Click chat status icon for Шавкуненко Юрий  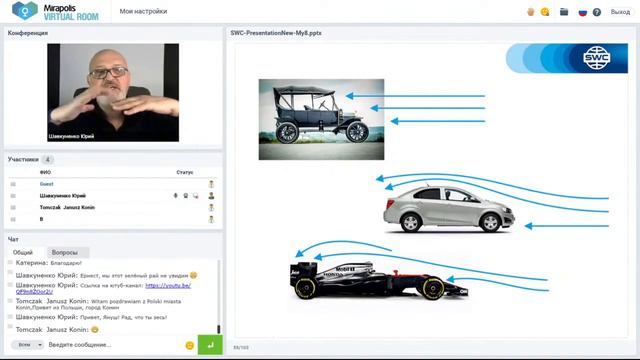[x=196, y=196]
